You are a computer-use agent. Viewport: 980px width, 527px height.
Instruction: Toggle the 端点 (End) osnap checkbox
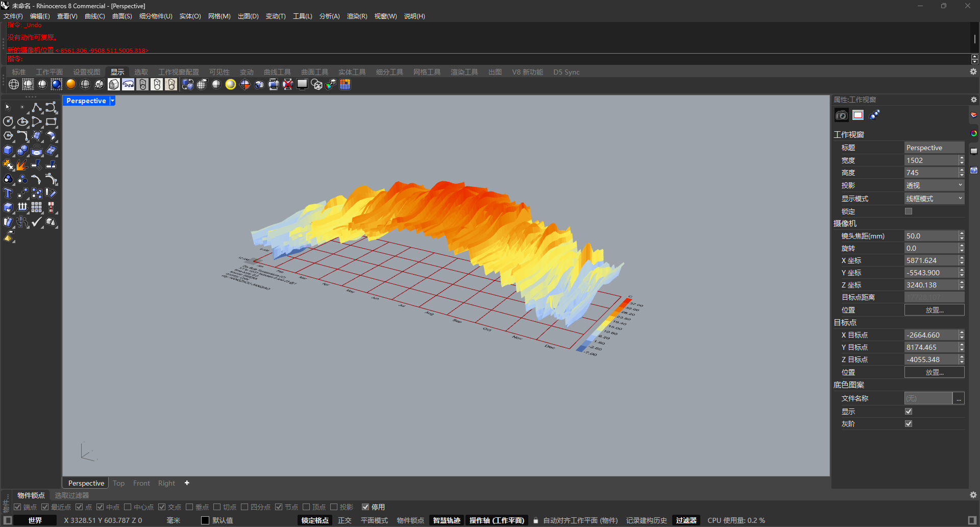(x=17, y=507)
